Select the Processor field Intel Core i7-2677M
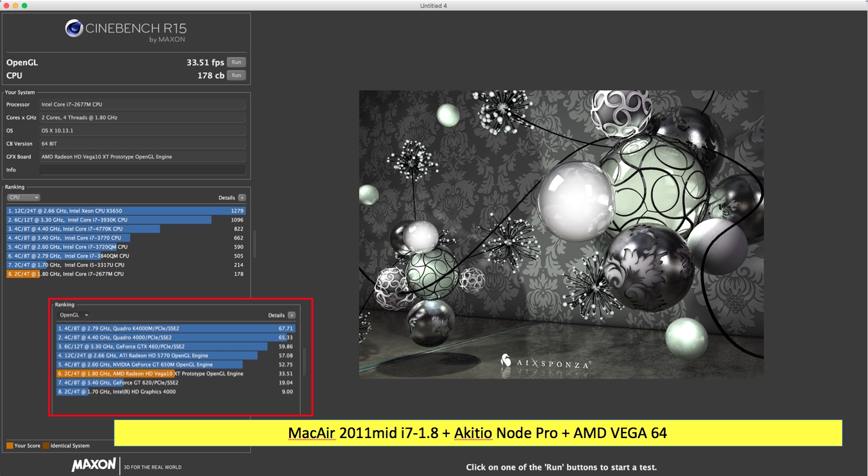Image resolution: width=868 pixels, height=476 pixels. pos(142,104)
